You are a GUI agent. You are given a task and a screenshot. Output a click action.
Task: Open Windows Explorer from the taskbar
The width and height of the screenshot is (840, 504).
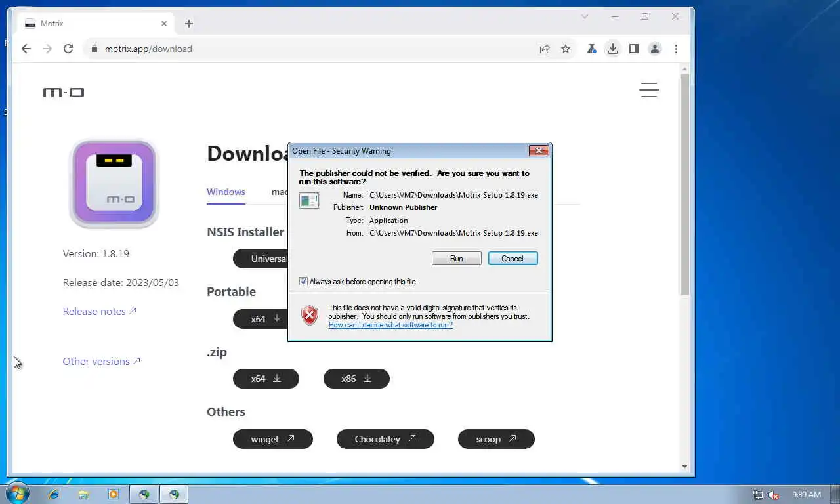pos(83,494)
